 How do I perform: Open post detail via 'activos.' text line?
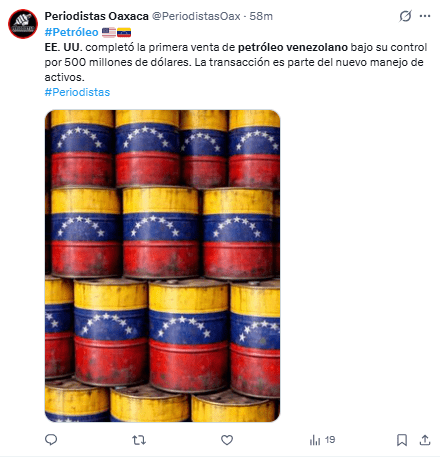[x=65, y=77]
